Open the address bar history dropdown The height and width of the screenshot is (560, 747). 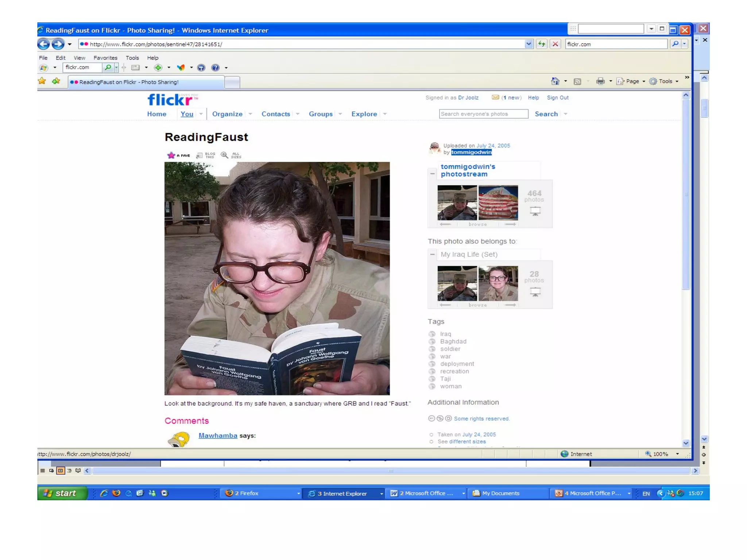(x=529, y=44)
